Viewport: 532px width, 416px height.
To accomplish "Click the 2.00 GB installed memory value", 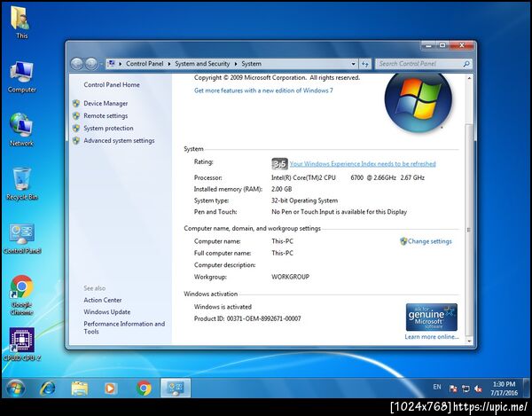I will (282, 189).
